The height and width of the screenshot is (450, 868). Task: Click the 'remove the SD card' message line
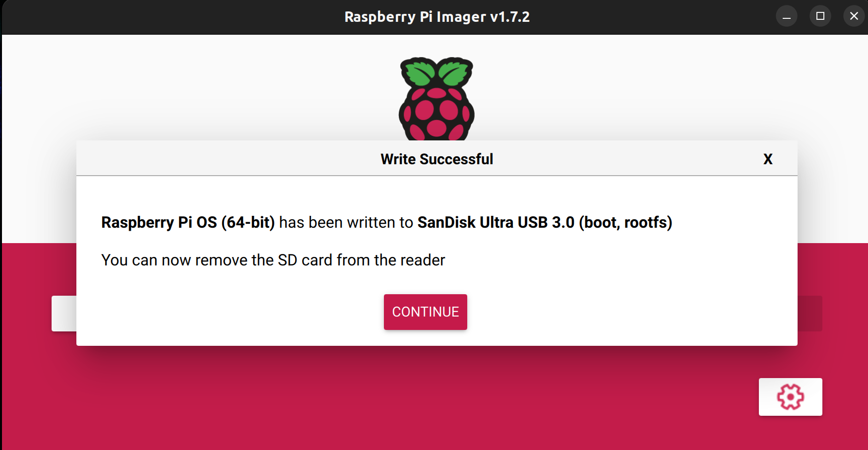[273, 260]
